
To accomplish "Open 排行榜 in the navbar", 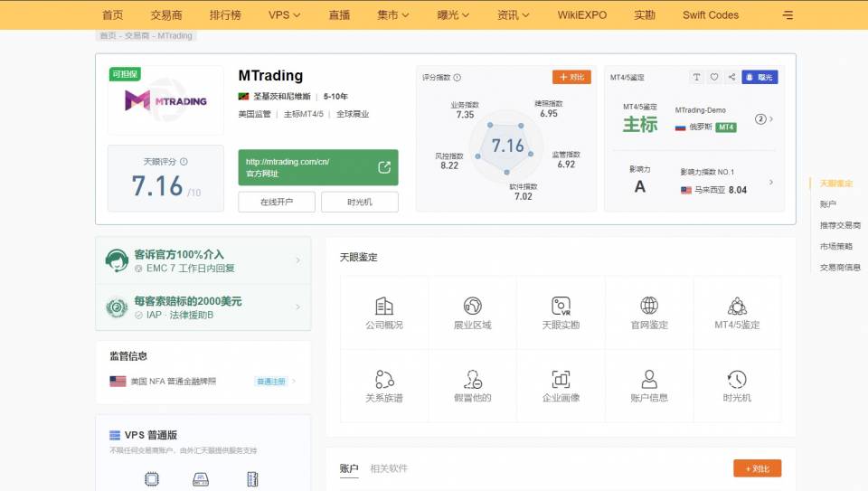I will pos(225,15).
